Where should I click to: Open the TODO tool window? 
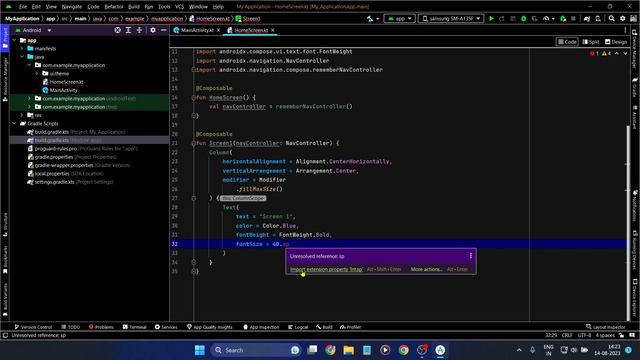click(71, 327)
